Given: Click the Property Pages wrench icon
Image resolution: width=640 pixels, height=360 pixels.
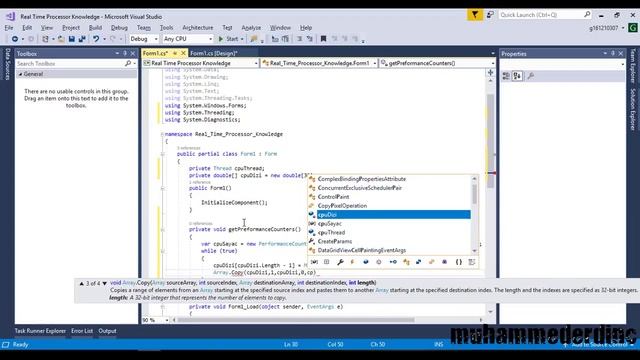Looking at the screenshot, I should tap(531, 76).
